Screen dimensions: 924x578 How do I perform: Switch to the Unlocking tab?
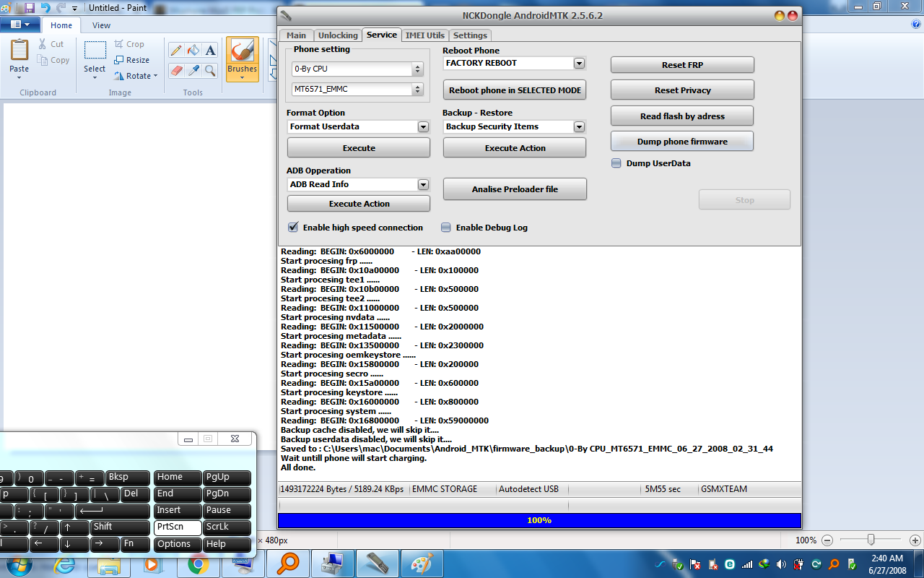[338, 35]
